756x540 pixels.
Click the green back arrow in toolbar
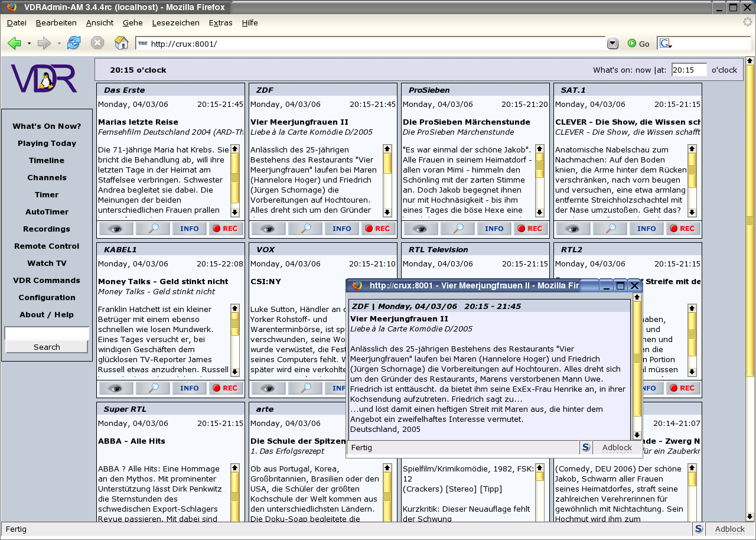[14, 43]
